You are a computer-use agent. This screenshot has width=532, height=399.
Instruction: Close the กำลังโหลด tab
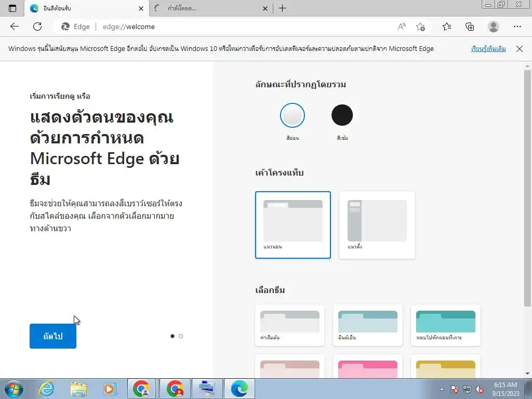click(x=265, y=9)
